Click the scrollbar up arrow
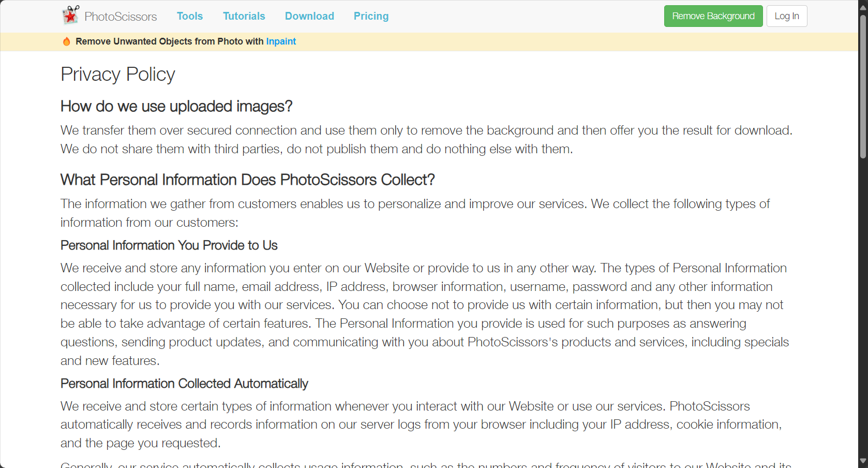 pos(863,5)
